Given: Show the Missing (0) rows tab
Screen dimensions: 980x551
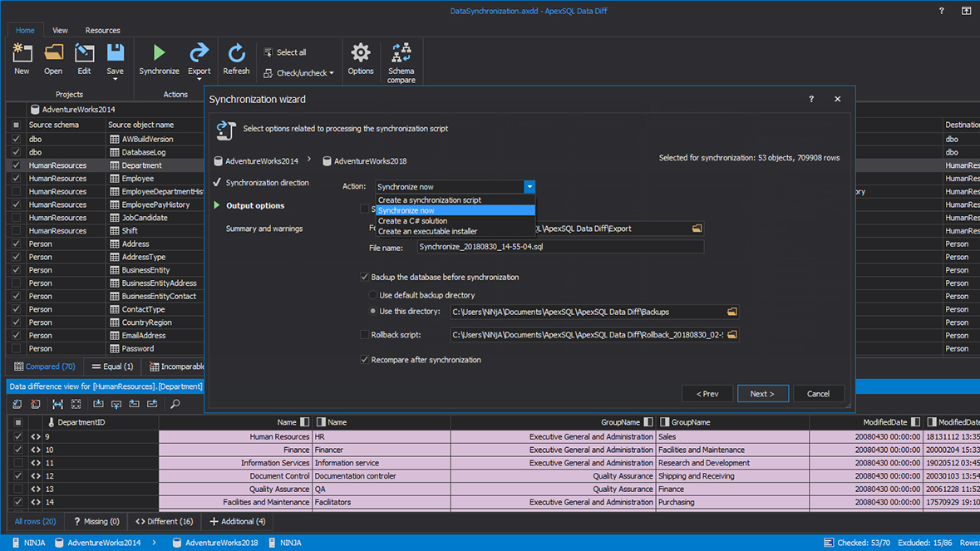Looking at the screenshot, I should tap(96, 522).
